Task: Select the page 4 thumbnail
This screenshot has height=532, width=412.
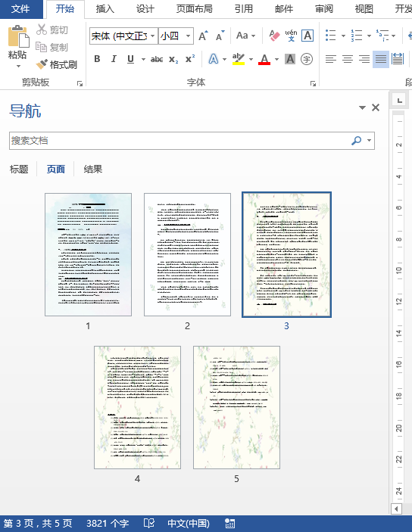Action: [x=137, y=407]
